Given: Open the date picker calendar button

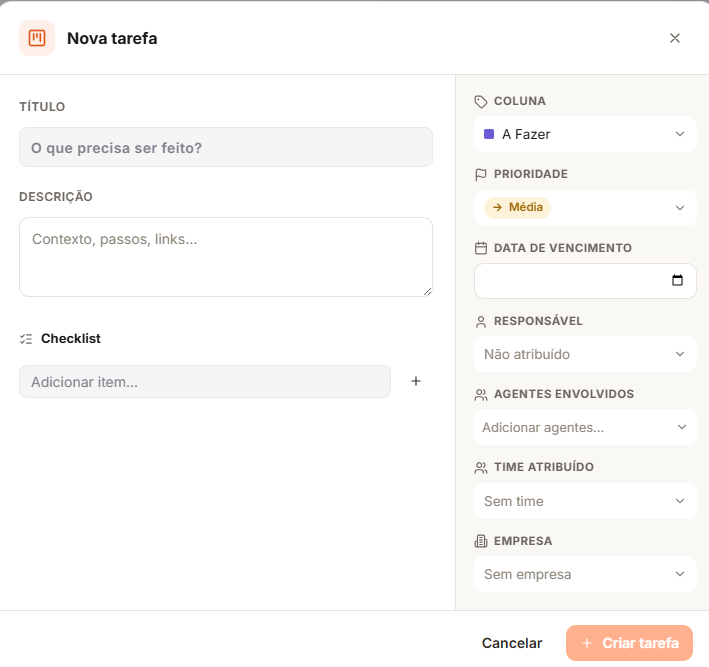Looking at the screenshot, I should (x=677, y=280).
